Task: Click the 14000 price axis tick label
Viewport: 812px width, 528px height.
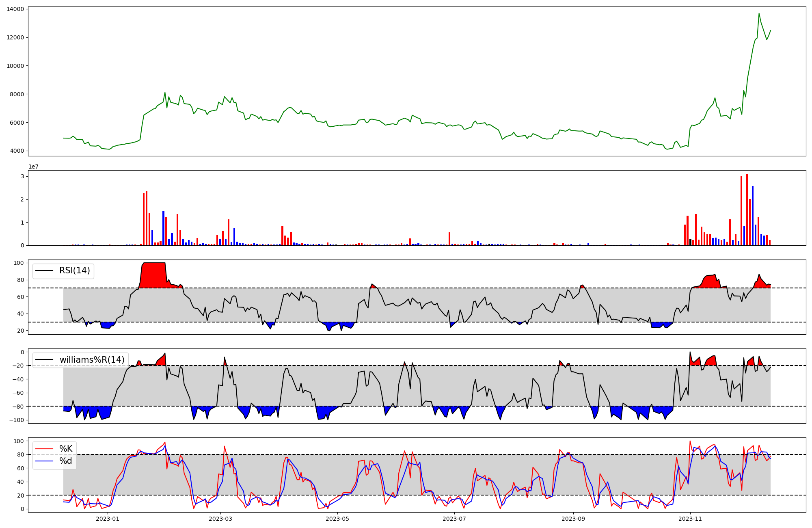Action: (x=15, y=9)
